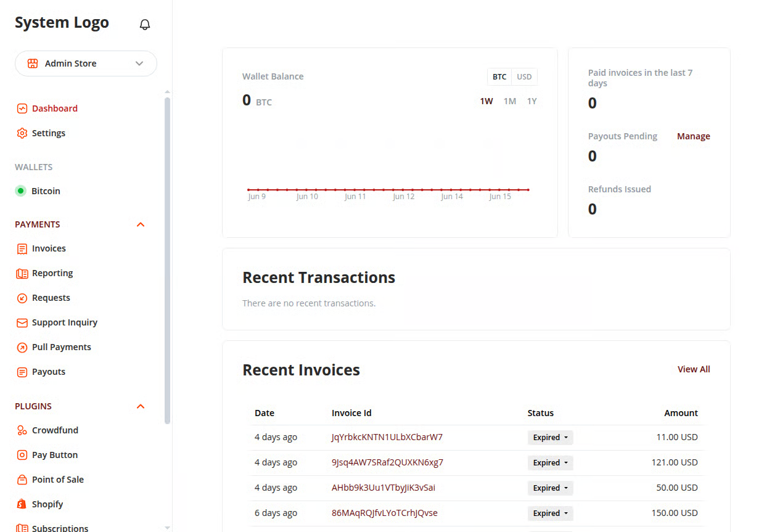Click the Pull Payments icon

(22, 348)
